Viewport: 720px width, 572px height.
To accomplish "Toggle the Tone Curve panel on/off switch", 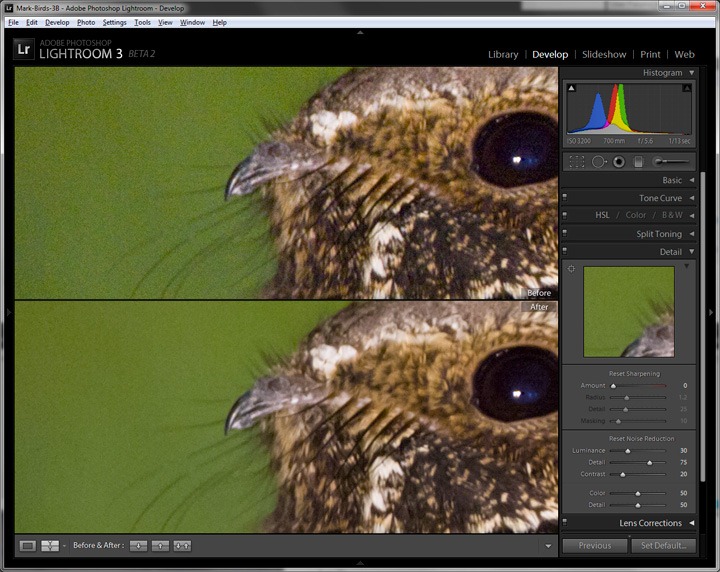I will click(x=565, y=198).
